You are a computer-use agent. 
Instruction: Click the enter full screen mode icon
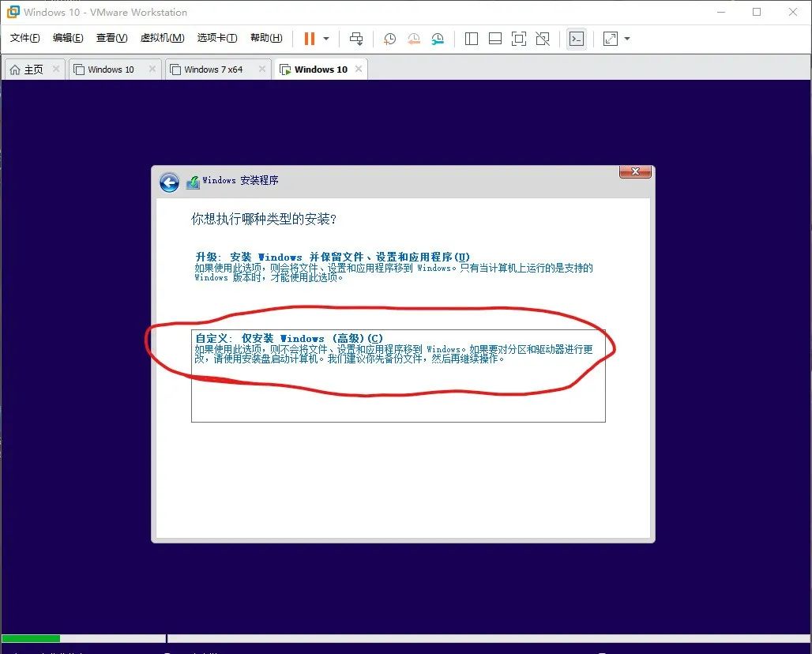[x=518, y=38]
